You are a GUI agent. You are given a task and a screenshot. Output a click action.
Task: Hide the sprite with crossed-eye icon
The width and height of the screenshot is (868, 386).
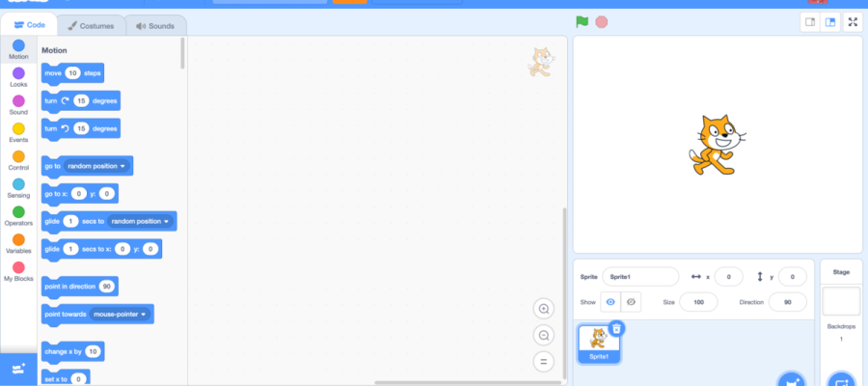(631, 302)
